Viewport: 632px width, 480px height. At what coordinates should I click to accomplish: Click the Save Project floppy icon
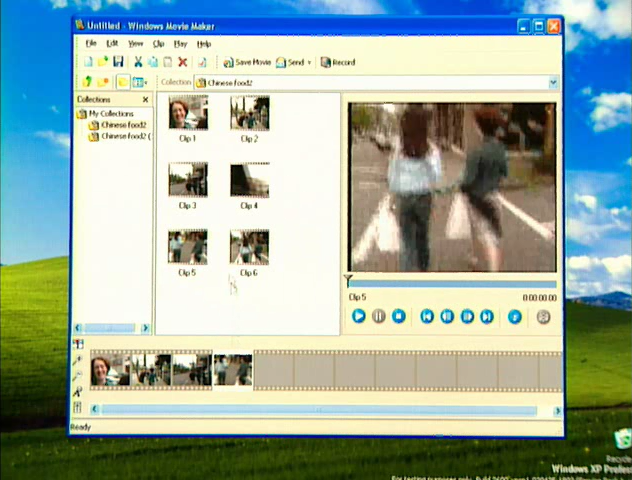click(118, 62)
